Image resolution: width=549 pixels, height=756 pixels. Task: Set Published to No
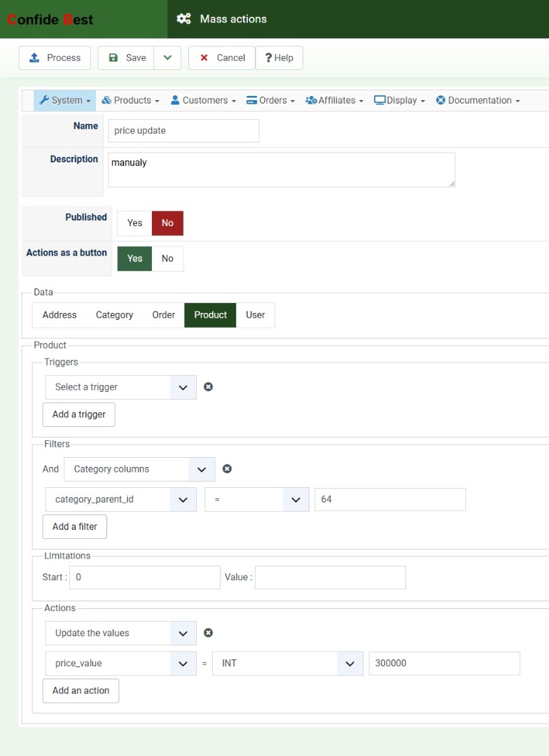click(167, 223)
